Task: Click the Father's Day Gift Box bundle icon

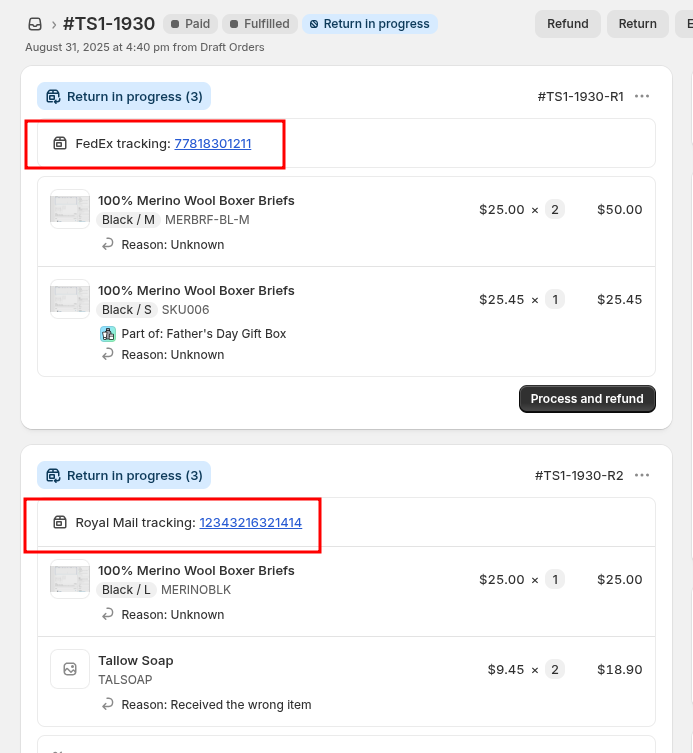Action: pos(108,334)
